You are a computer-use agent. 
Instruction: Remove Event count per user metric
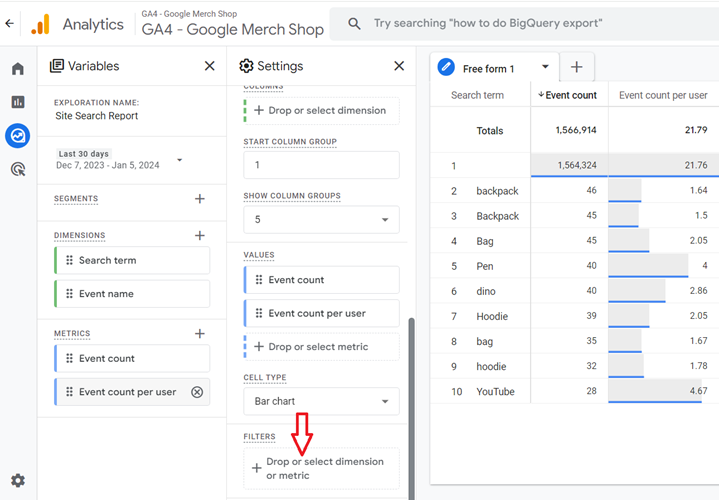coord(197,392)
